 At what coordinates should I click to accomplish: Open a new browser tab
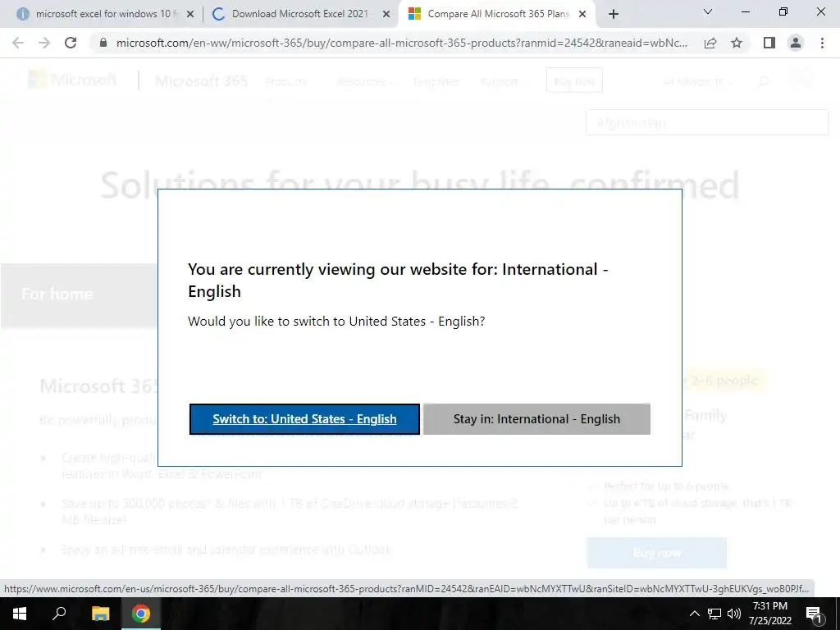pyautogui.click(x=614, y=14)
